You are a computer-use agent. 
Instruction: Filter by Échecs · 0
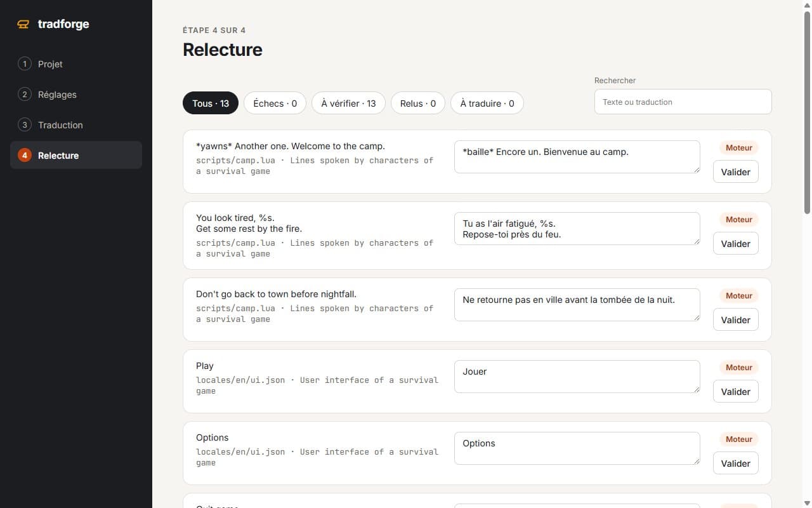pos(275,104)
